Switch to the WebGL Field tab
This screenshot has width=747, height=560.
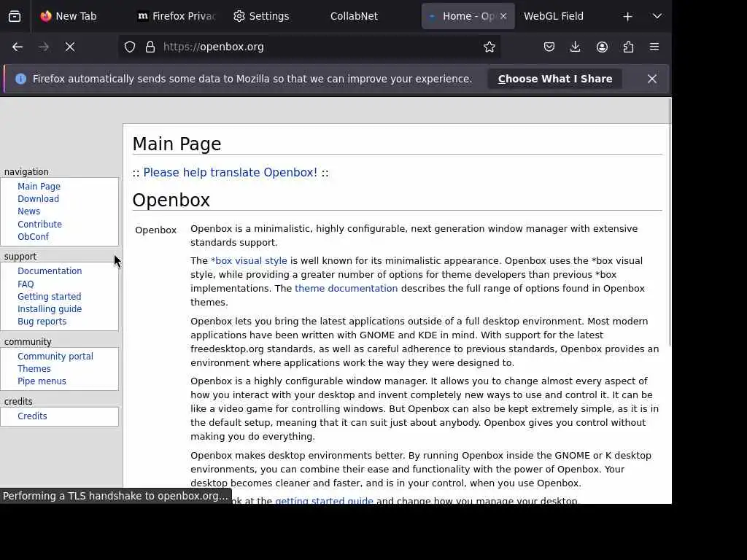554,16
